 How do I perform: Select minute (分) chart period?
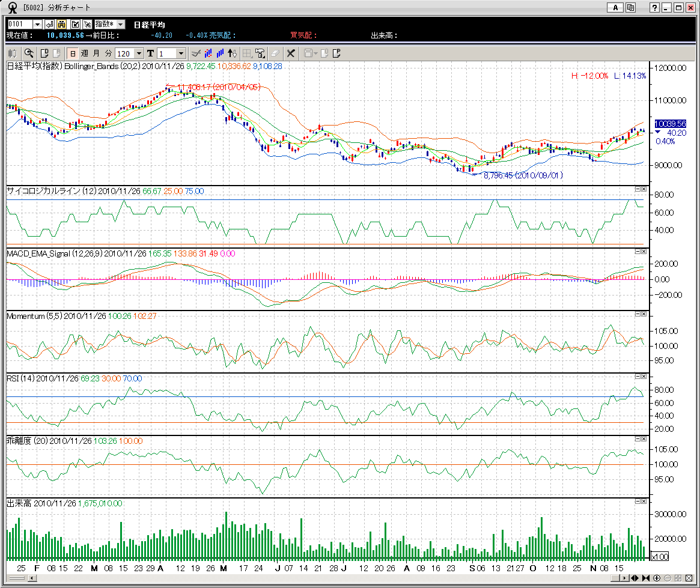coord(108,53)
